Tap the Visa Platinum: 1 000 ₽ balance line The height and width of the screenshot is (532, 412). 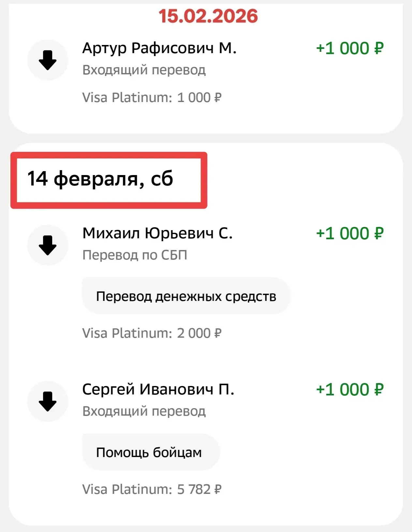click(x=152, y=97)
